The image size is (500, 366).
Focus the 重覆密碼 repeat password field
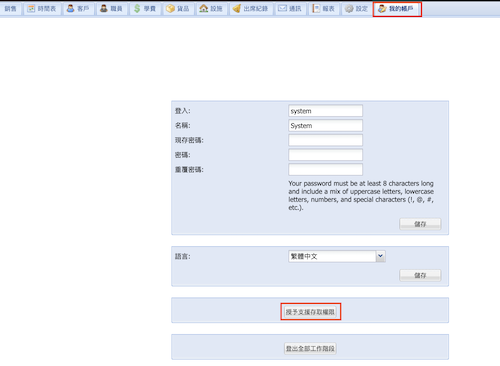[325, 170]
